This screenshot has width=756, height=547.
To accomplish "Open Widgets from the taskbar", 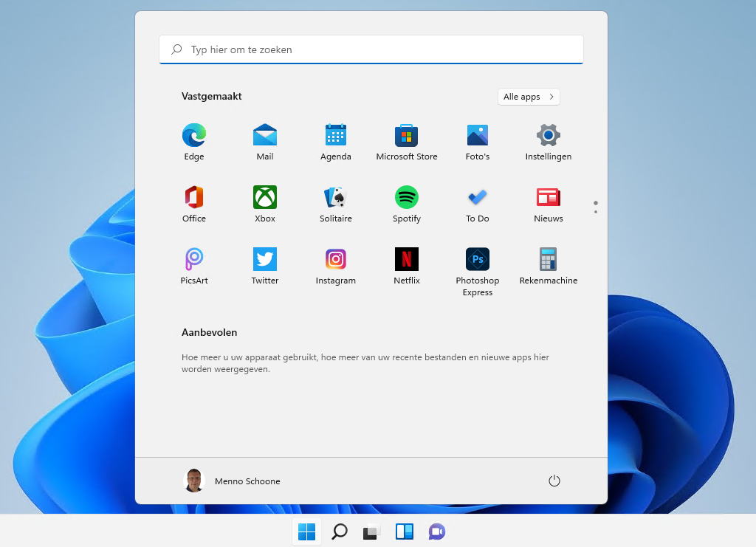I will click(x=404, y=531).
